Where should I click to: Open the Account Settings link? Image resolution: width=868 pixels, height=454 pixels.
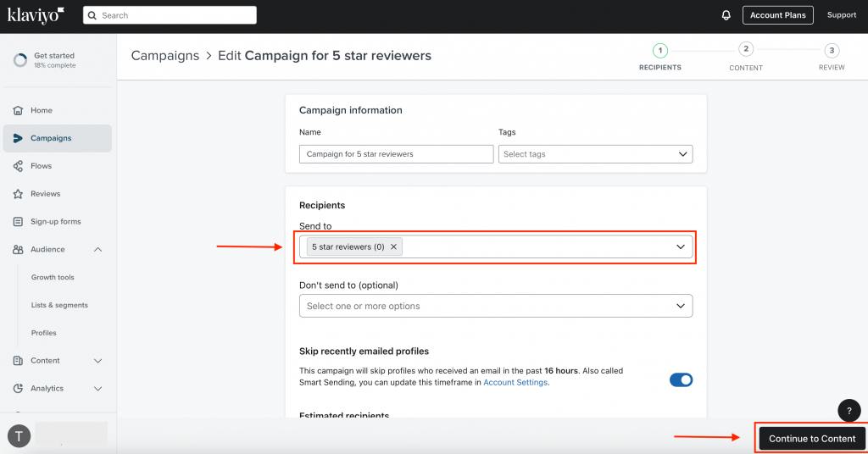(x=515, y=382)
